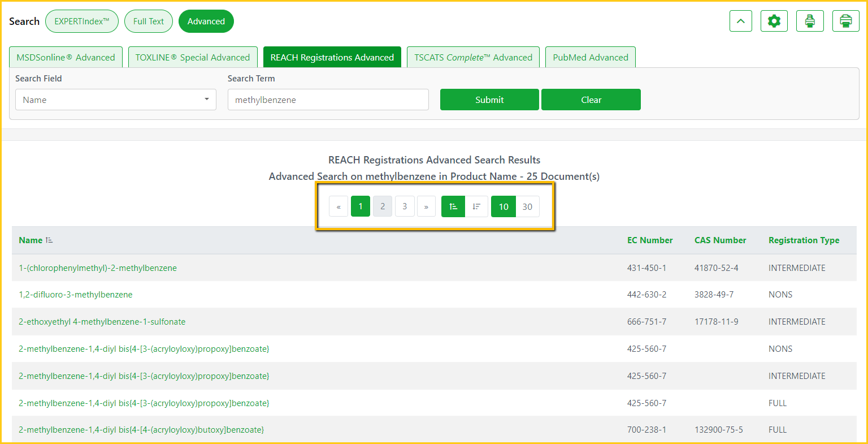Switch to the PubMed Advanced tab
This screenshot has height=444, width=868.
coord(590,57)
